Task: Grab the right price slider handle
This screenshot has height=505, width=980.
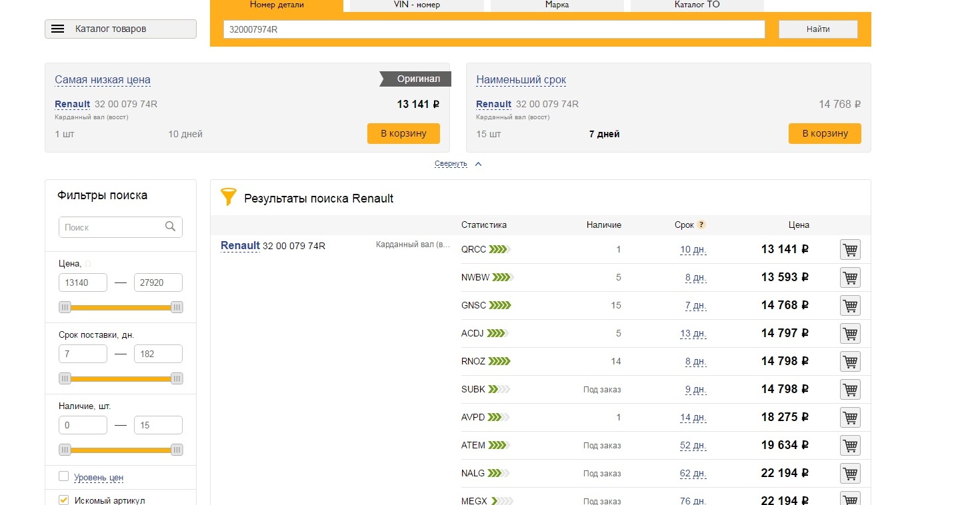Action: [x=177, y=307]
